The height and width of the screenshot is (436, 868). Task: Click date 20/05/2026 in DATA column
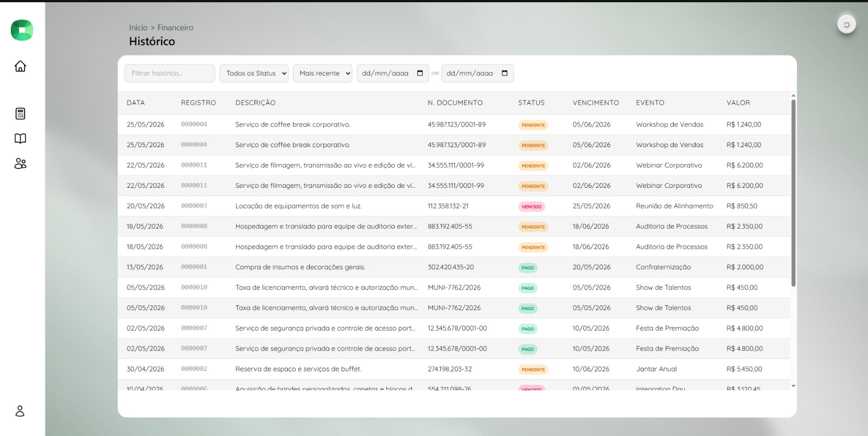coord(145,206)
